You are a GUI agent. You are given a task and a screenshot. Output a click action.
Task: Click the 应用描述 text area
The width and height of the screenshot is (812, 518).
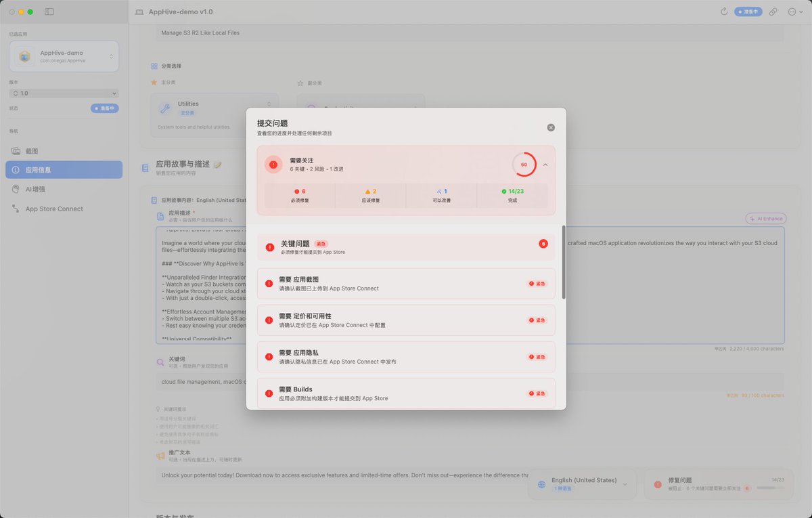click(x=470, y=286)
